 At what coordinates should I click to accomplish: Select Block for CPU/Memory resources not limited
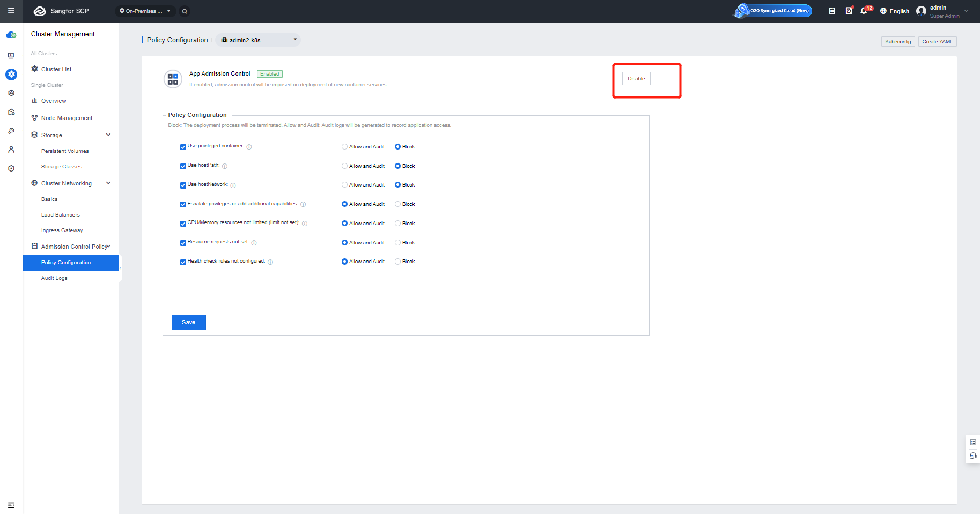pos(397,224)
